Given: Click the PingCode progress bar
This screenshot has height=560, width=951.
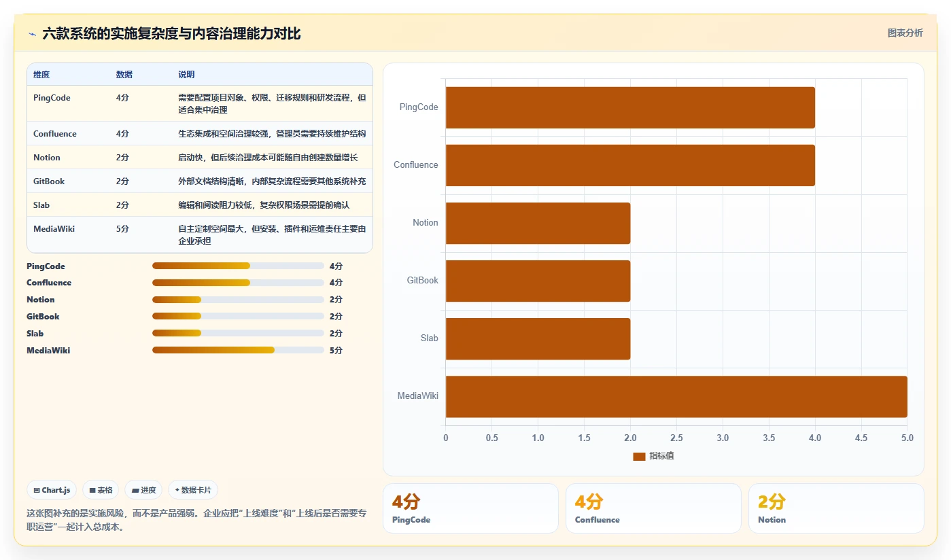Looking at the screenshot, I should (x=238, y=266).
